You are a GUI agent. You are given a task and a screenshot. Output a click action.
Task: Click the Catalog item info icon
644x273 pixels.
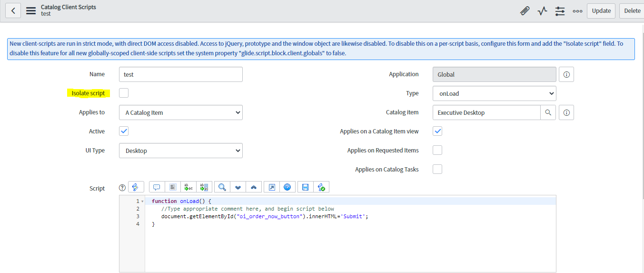pos(566,112)
